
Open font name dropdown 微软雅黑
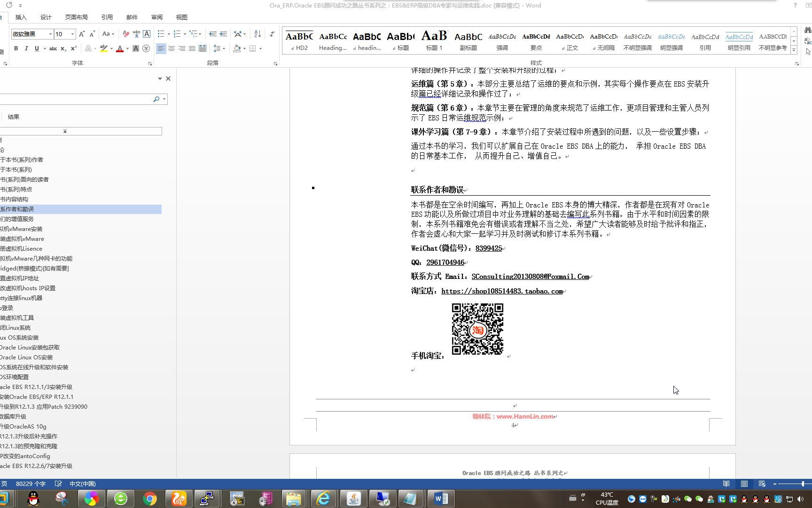click(x=50, y=34)
